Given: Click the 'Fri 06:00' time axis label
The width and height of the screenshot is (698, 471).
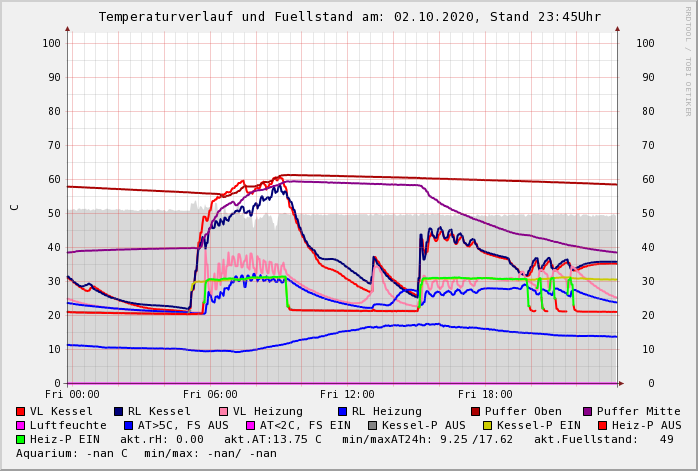Looking at the screenshot, I should coord(210,394).
